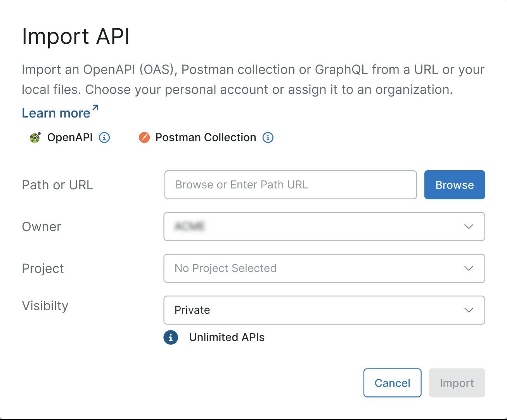Click the Browse or Enter Path URL field
The height and width of the screenshot is (420, 507).
tap(290, 185)
